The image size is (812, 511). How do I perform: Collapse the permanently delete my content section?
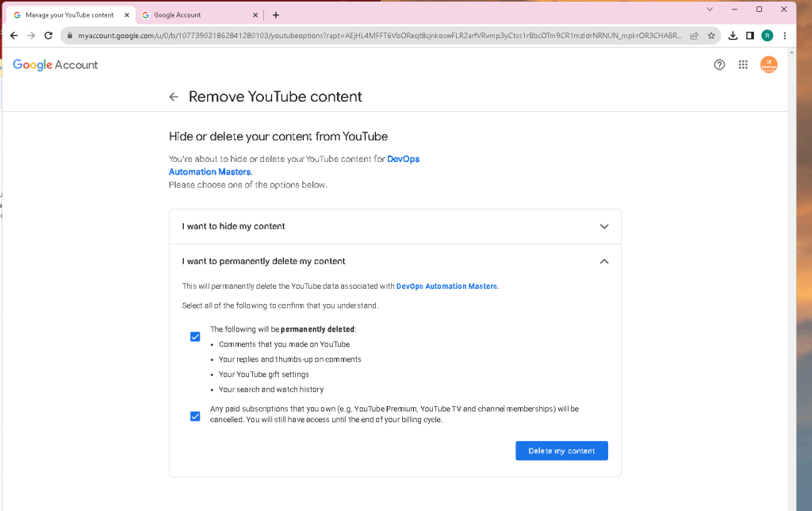pos(395,261)
